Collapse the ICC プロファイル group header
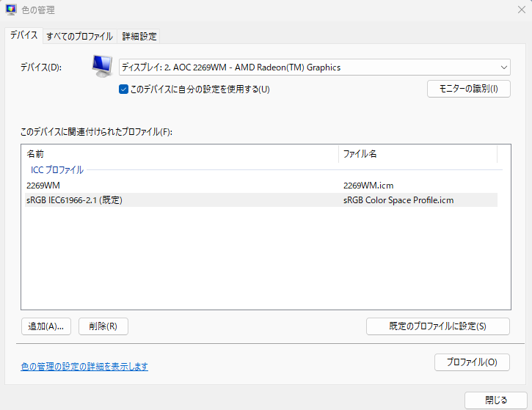The image size is (532, 410). click(x=57, y=169)
